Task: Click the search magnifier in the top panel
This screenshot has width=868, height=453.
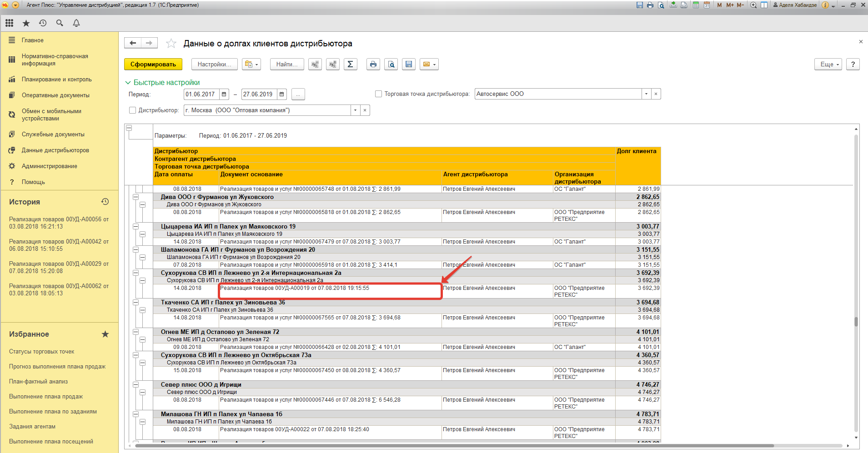Action: [x=60, y=23]
